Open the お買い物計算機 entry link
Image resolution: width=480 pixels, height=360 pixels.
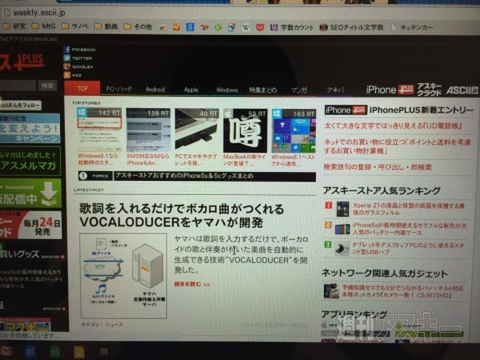click(398, 146)
